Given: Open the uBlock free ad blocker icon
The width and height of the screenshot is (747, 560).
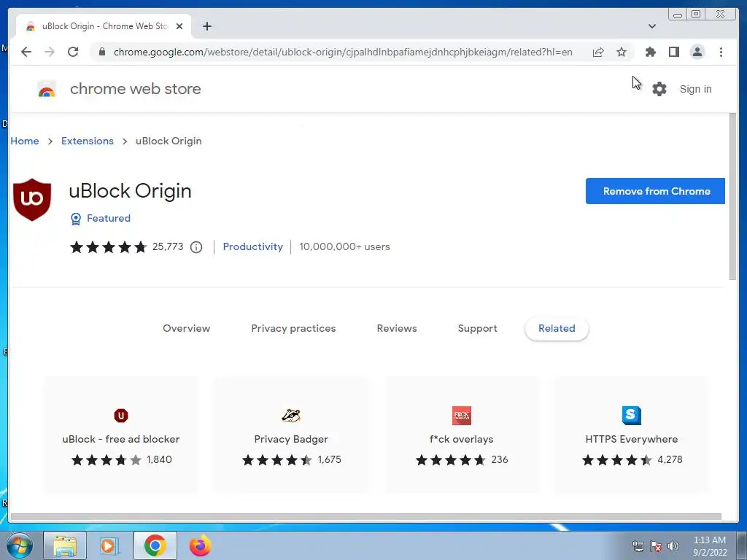Looking at the screenshot, I should click(121, 415).
